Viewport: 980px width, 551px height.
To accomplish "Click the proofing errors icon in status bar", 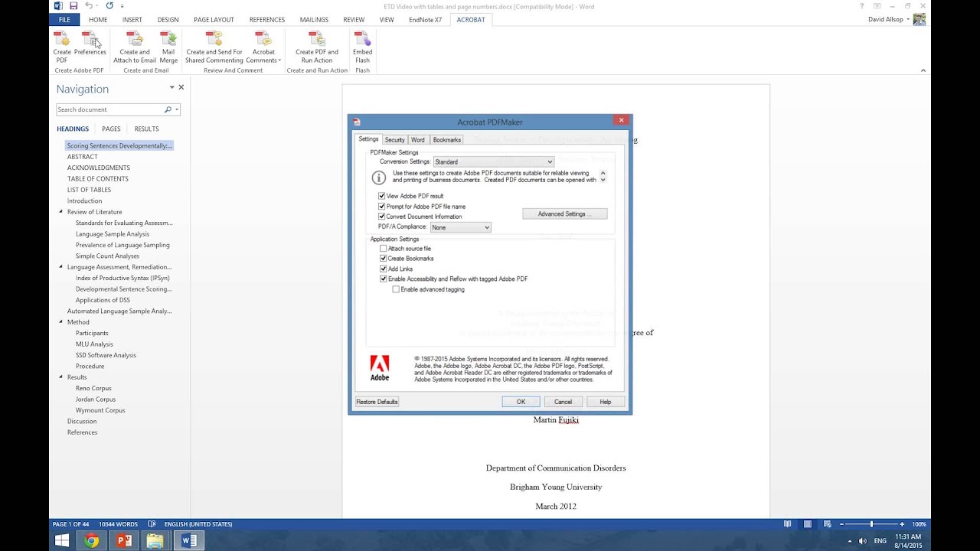I will coord(152,524).
